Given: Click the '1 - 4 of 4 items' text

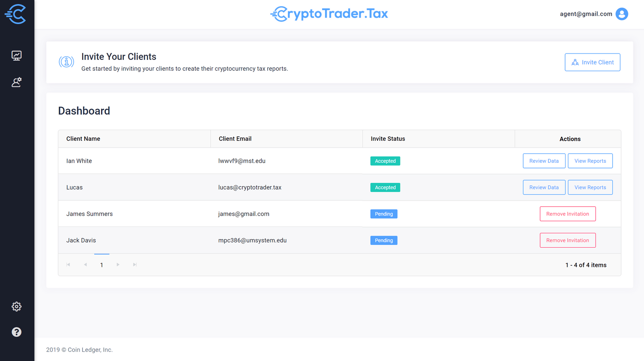Looking at the screenshot, I should [x=586, y=265].
